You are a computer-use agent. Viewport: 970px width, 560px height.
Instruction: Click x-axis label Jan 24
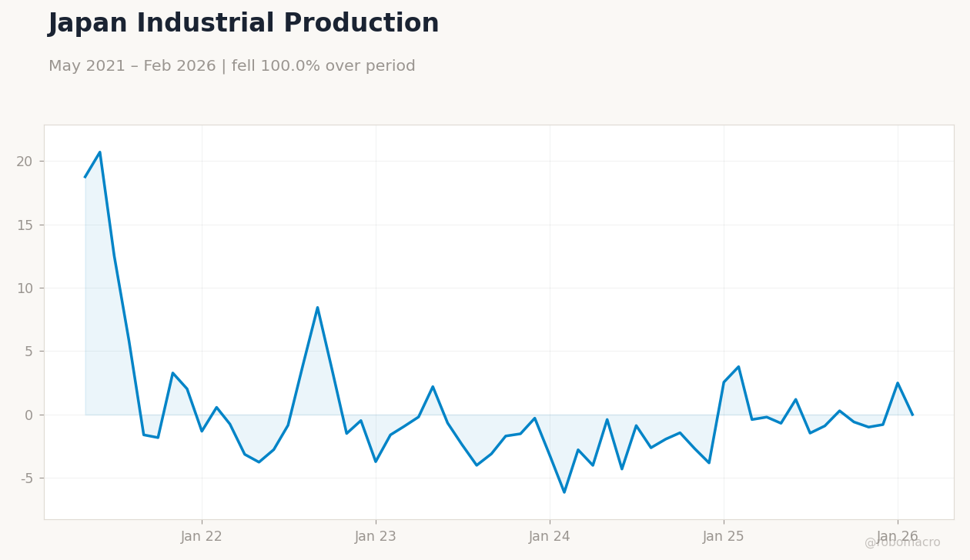point(550,537)
